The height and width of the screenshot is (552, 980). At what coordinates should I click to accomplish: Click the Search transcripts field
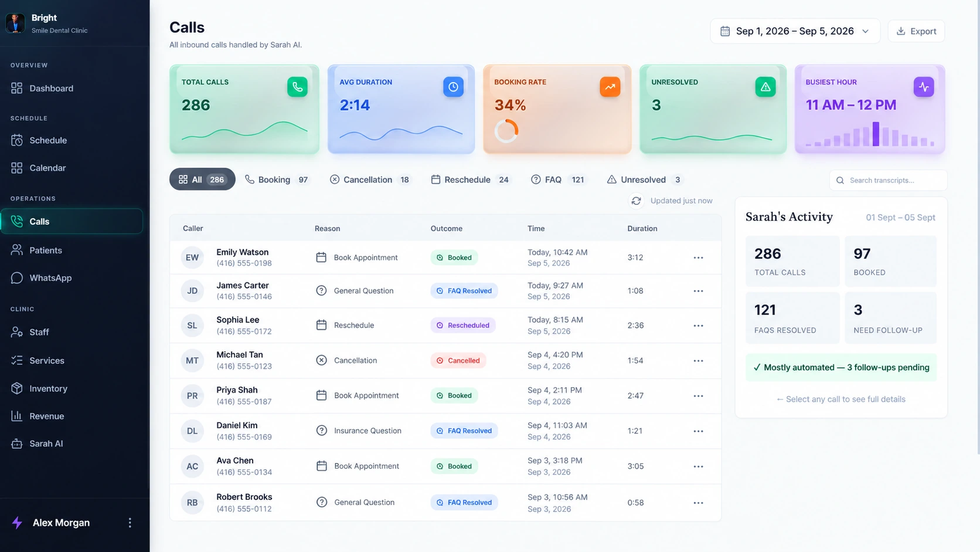click(888, 180)
